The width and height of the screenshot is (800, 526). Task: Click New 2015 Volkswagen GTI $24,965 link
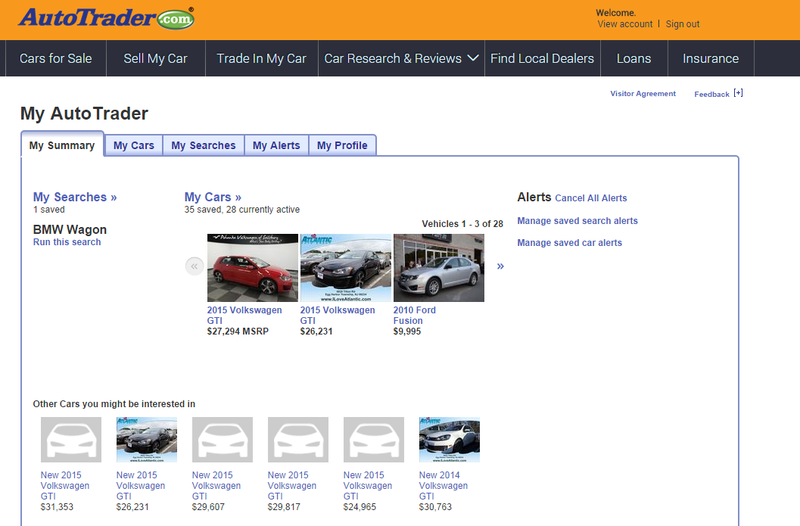(368, 485)
